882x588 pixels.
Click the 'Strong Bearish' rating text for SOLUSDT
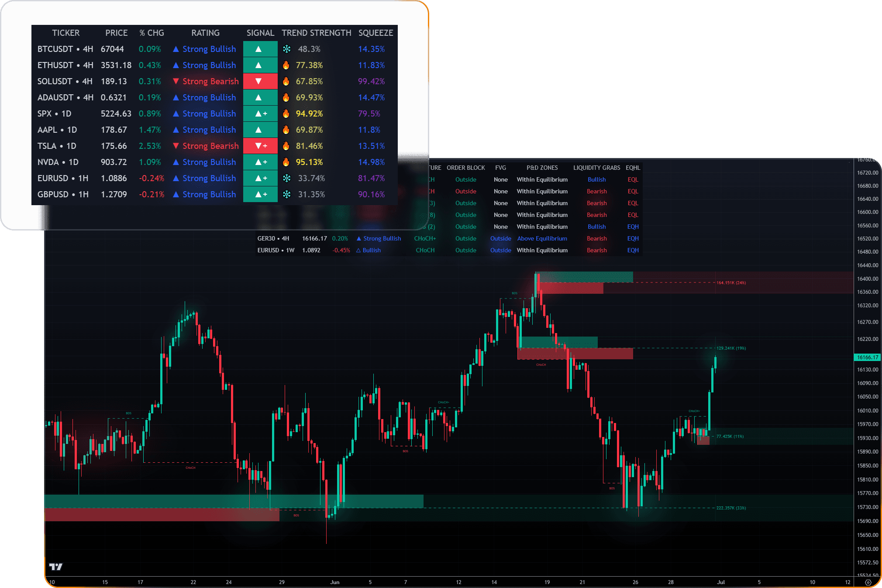click(x=210, y=81)
